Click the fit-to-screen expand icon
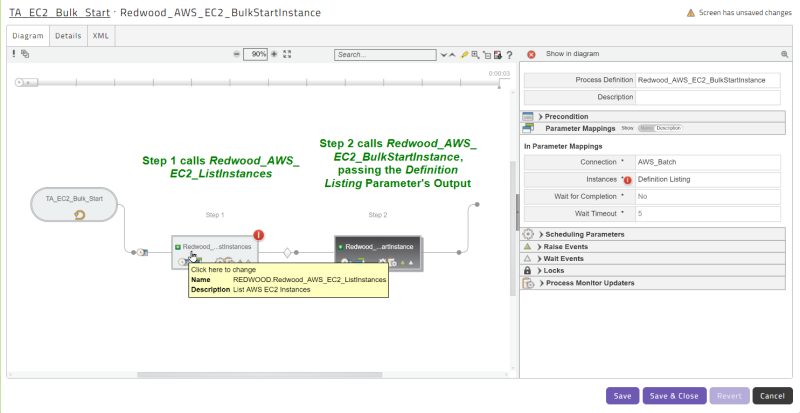Viewport: 800px width, 413px height. click(287, 54)
